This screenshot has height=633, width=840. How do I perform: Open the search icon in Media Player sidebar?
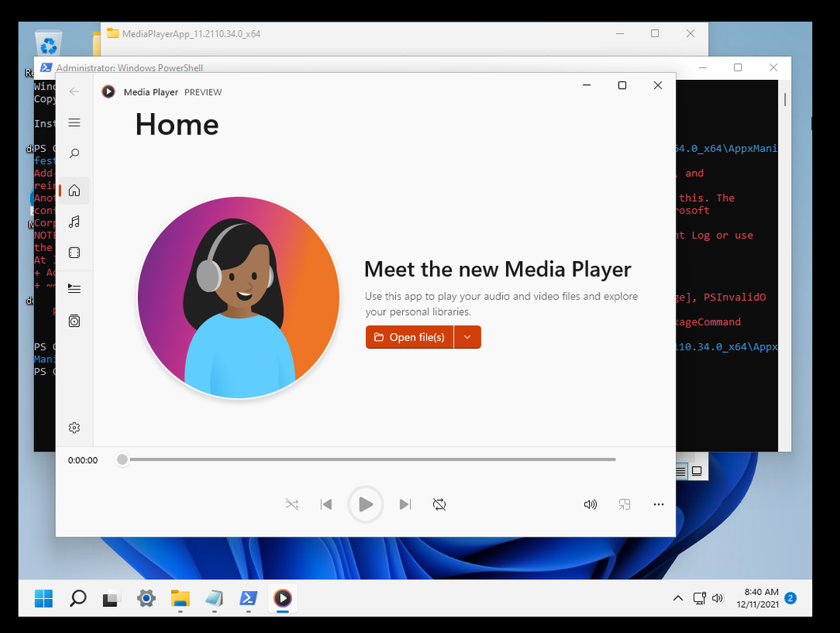tap(74, 154)
